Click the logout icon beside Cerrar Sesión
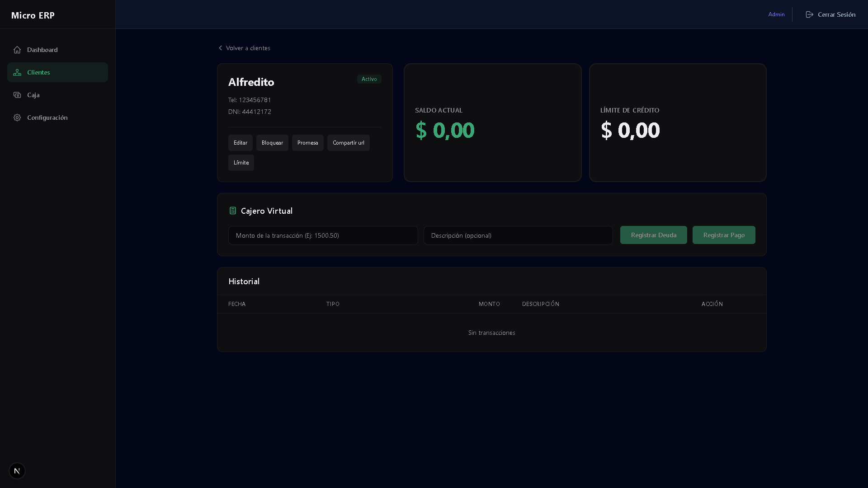 (x=809, y=14)
